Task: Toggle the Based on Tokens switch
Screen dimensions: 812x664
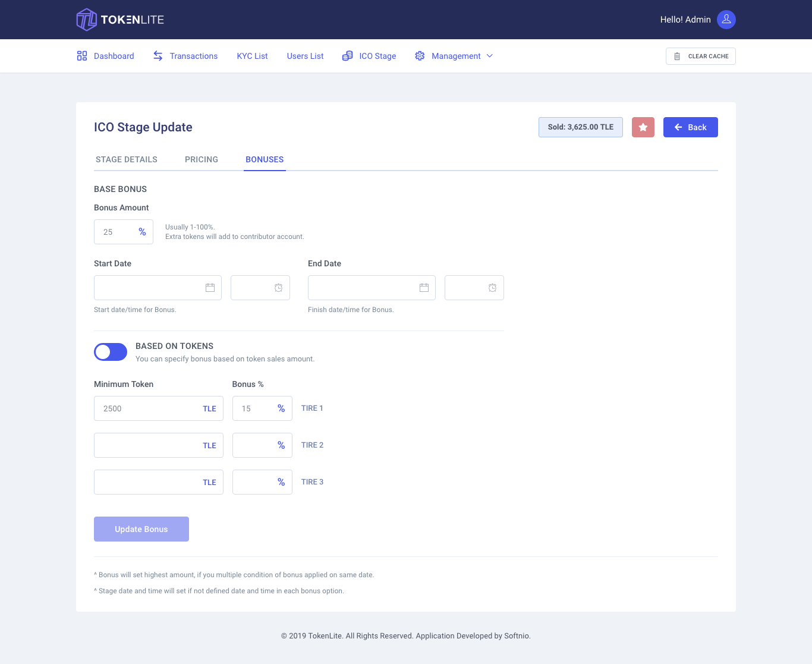Action: pyautogui.click(x=111, y=352)
